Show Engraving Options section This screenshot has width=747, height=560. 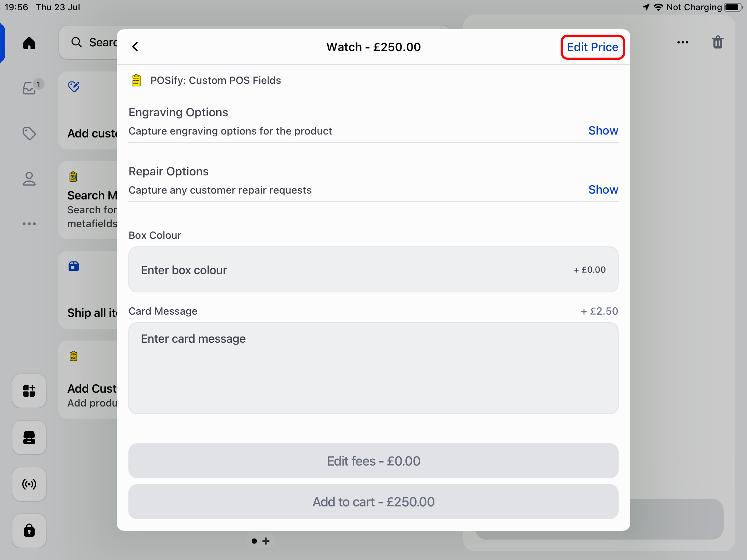603,131
